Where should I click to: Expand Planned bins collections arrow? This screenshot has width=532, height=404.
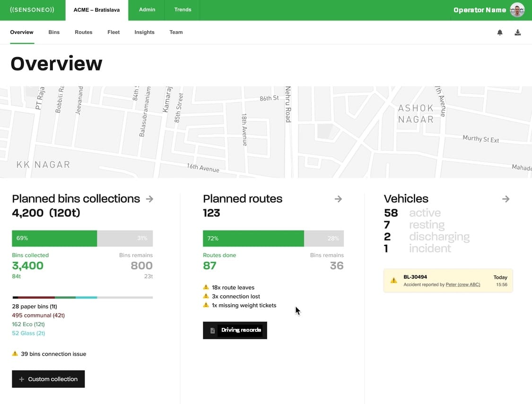pos(149,199)
